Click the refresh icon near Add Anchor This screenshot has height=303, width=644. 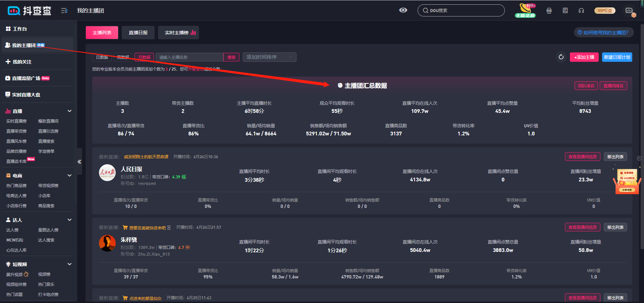[561, 57]
